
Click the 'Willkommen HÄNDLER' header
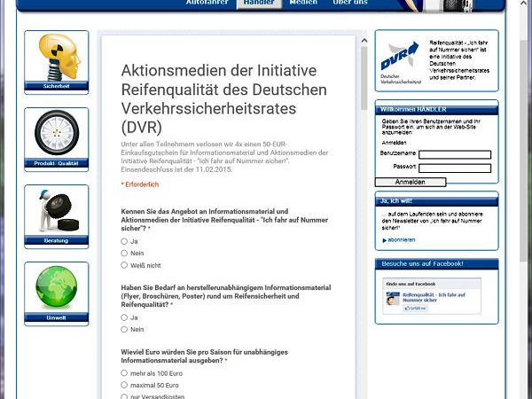436,110
